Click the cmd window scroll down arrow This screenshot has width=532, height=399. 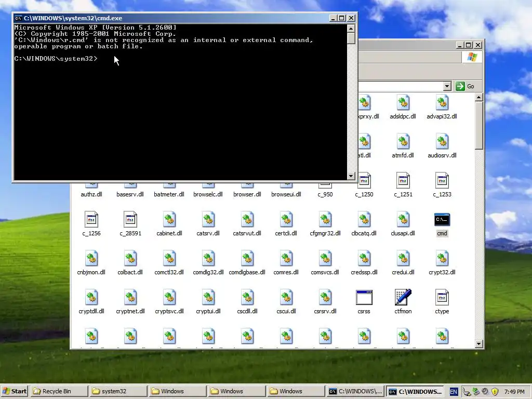(x=351, y=176)
